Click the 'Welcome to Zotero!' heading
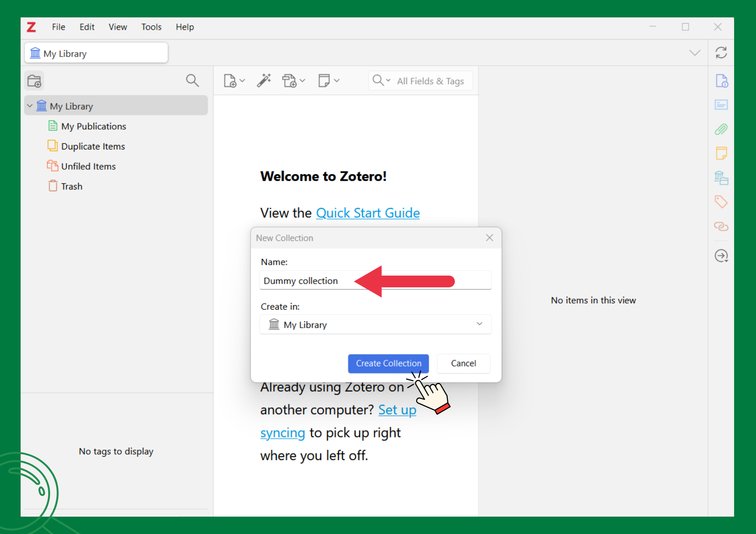 point(323,176)
